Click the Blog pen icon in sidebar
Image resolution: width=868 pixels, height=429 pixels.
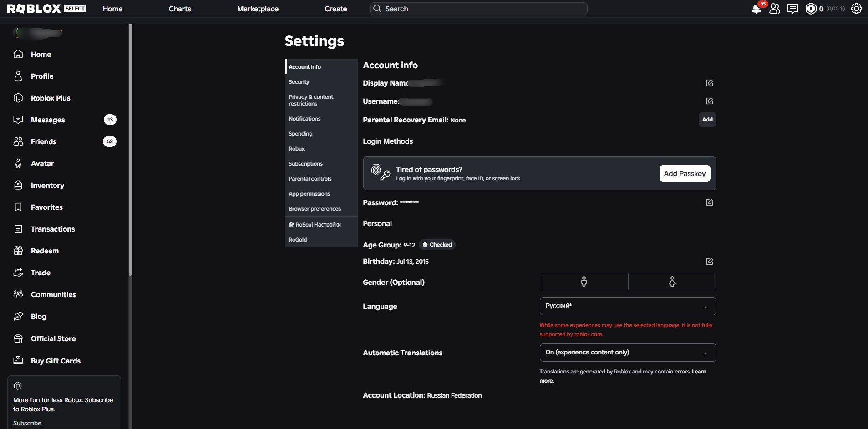click(x=18, y=316)
